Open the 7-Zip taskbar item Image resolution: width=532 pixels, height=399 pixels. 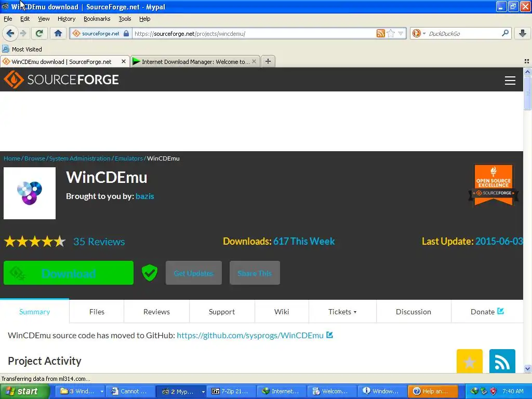click(x=231, y=391)
